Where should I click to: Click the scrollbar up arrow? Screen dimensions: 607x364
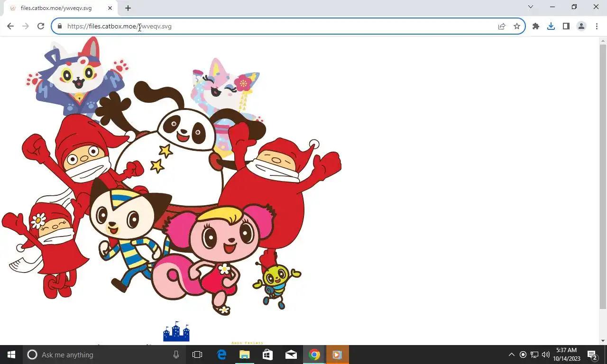[603, 40]
